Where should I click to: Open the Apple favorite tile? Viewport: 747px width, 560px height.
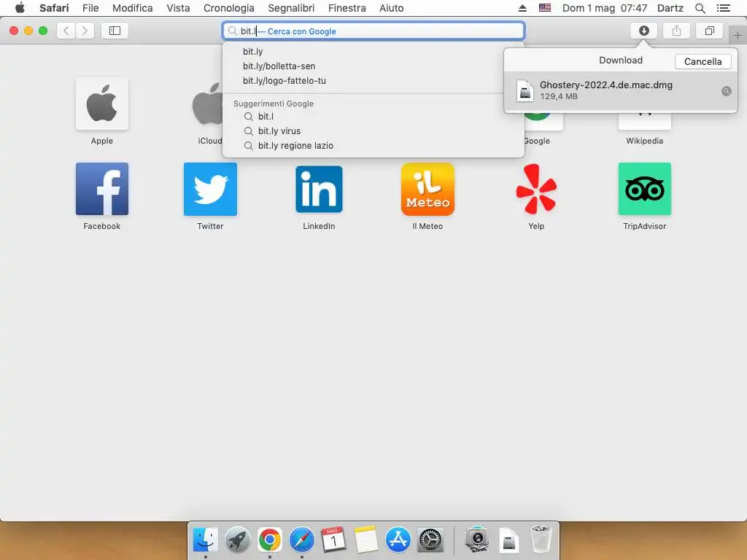[102, 104]
